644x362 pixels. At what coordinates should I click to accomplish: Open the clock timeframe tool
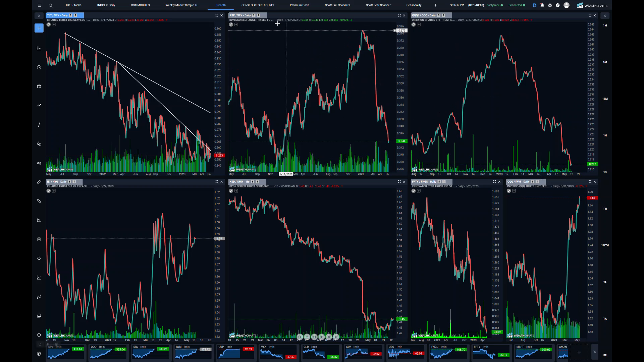click(x=39, y=67)
